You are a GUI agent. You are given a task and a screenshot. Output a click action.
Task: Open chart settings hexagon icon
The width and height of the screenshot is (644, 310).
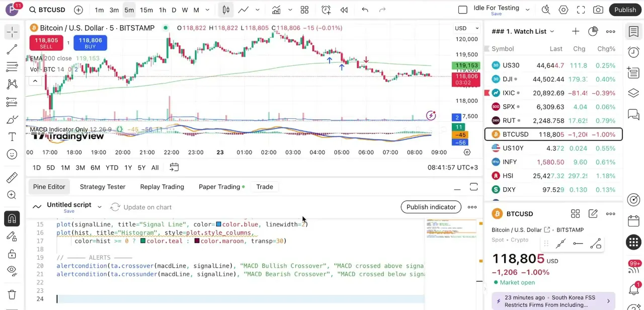click(x=563, y=10)
